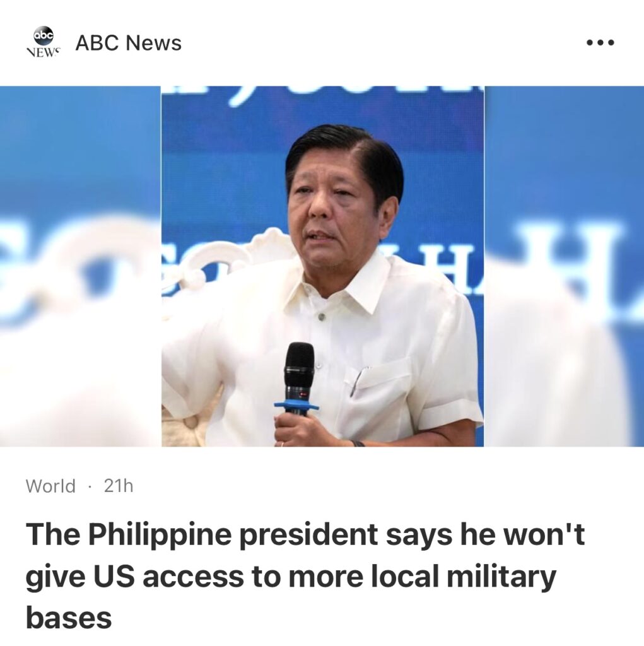644x646 pixels.
Task: Tap the word "bases" in the headline
Action: click(x=68, y=618)
